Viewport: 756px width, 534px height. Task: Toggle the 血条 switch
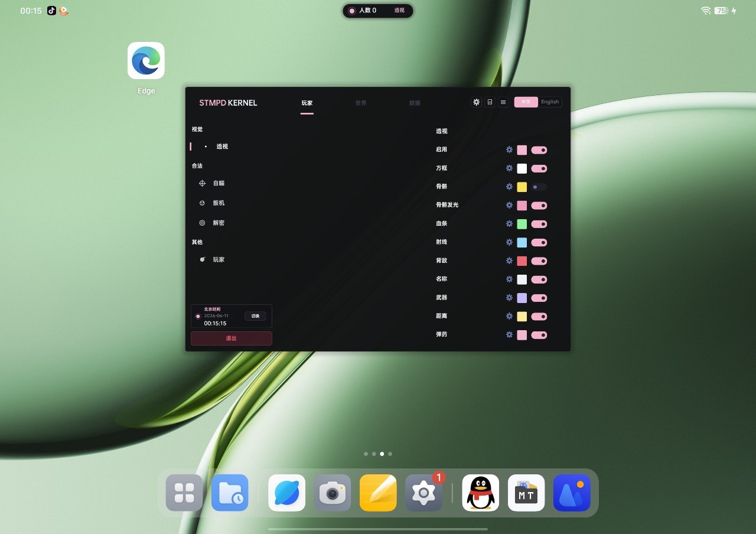[539, 224]
